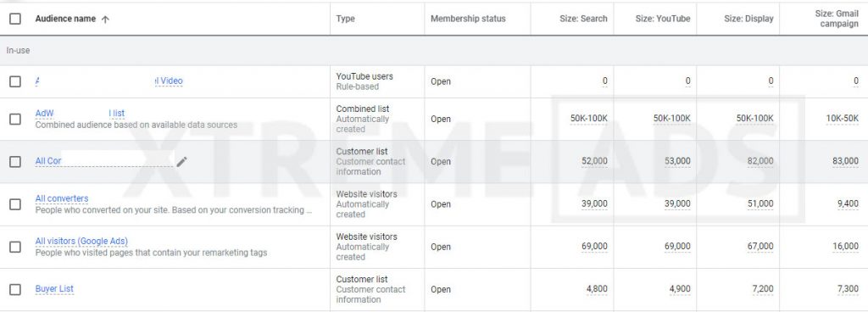Click 'People who visited pages' description text
The image size is (868, 312).
[x=151, y=253]
